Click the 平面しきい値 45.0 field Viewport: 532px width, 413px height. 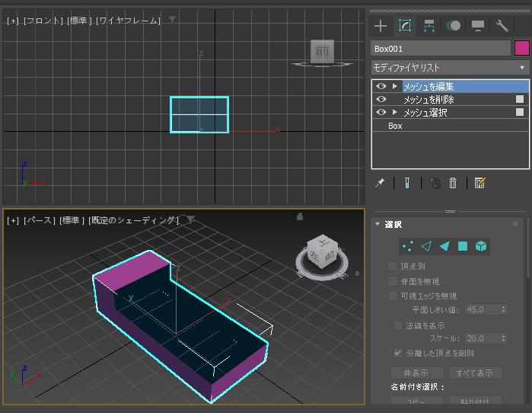pyautogui.click(x=482, y=309)
